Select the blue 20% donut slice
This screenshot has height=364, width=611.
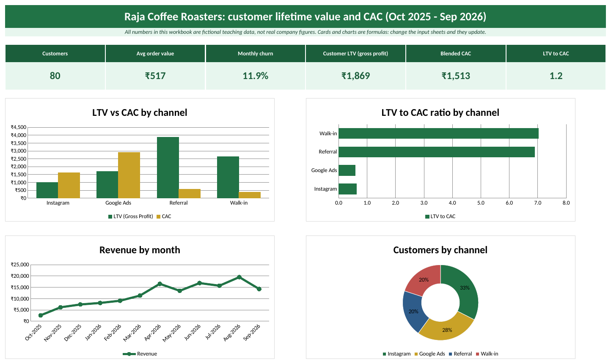tap(413, 312)
